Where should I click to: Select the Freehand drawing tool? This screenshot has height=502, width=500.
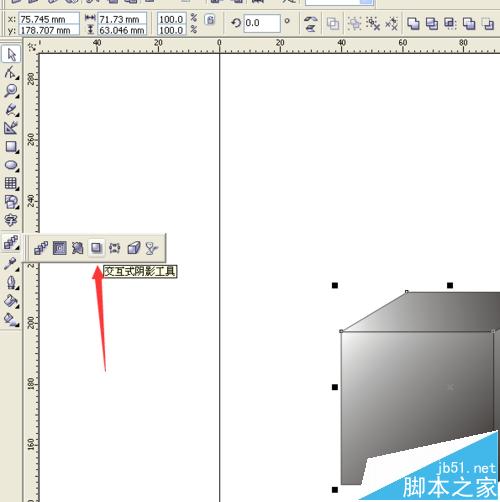(x=11, y=109)
